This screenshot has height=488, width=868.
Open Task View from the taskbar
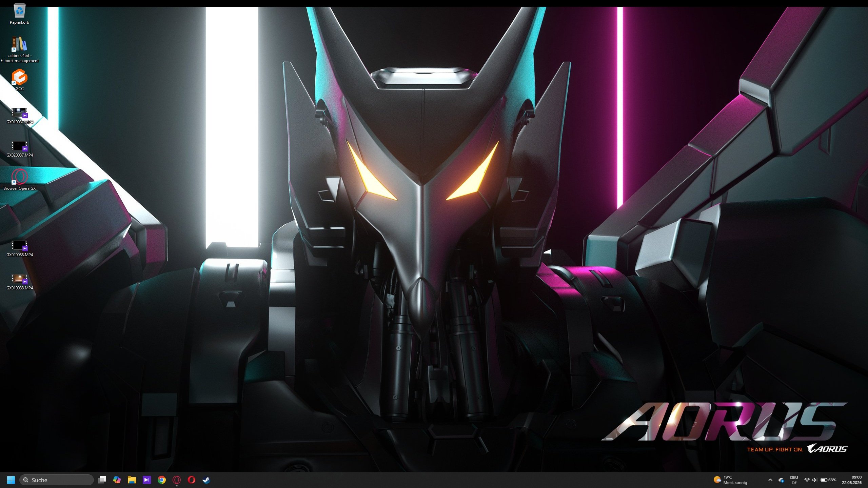tap(102, 480)
